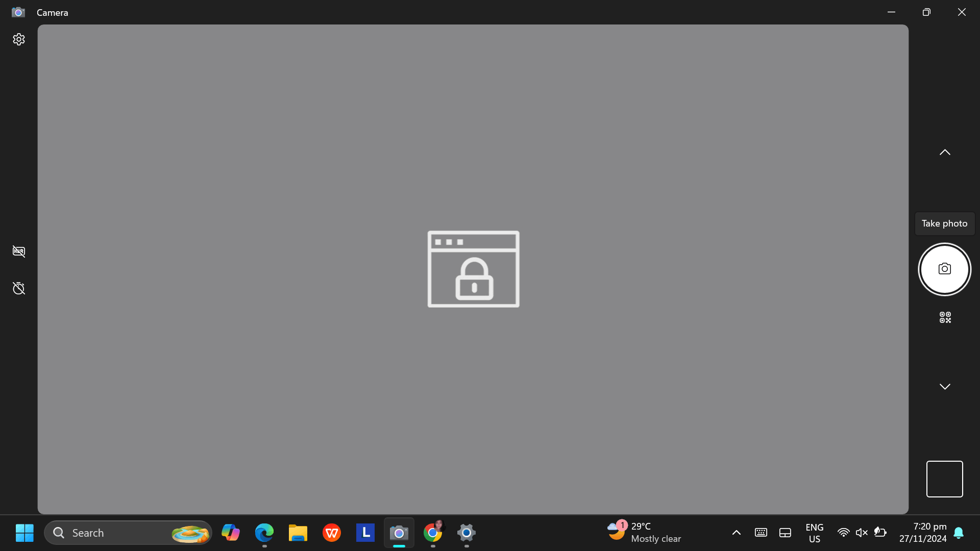Image resolution: width=980 pixels, height=551 pixels.
Task: Click the Camera app title icon
Action: point(18,12)
